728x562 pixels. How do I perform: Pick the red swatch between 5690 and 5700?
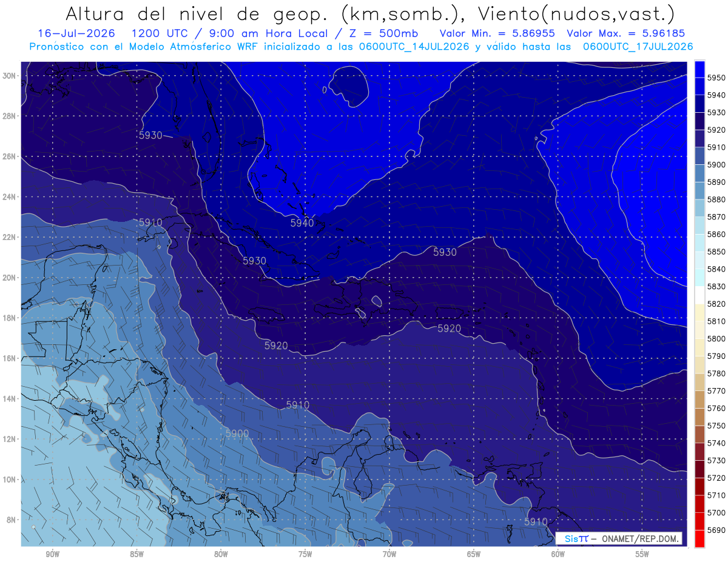pos(699,521)
